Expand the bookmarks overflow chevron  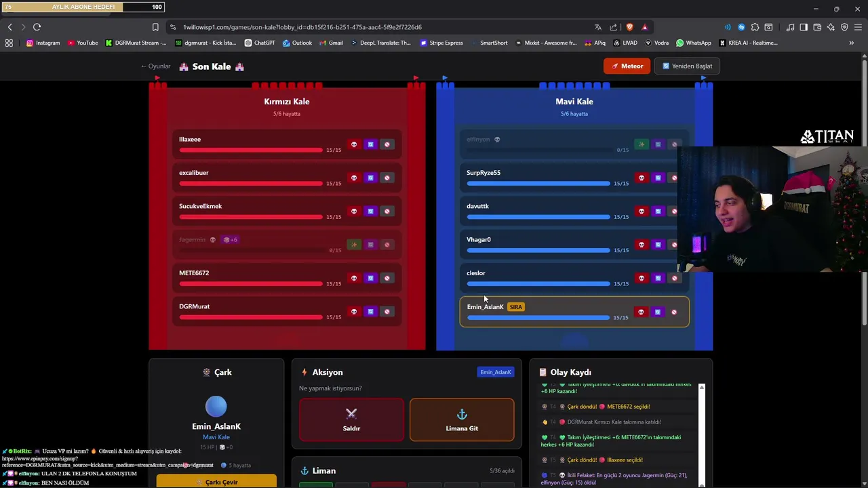(851, 43)
